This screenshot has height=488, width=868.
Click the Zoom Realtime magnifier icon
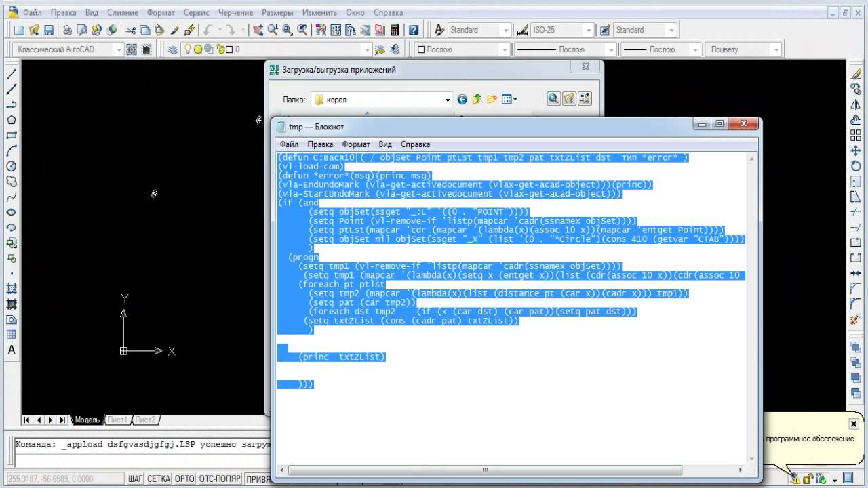273,30
